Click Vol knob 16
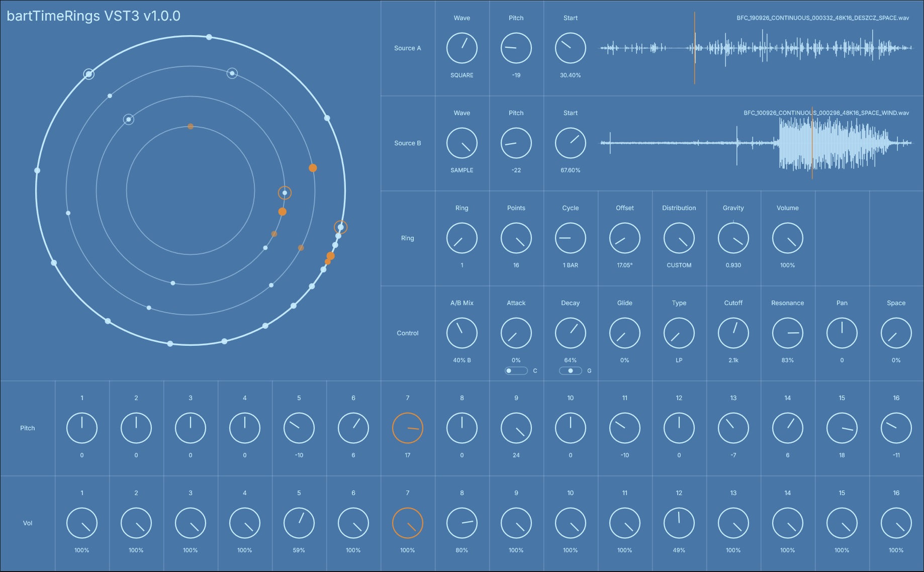924x572 pixels. pos(896,523)
